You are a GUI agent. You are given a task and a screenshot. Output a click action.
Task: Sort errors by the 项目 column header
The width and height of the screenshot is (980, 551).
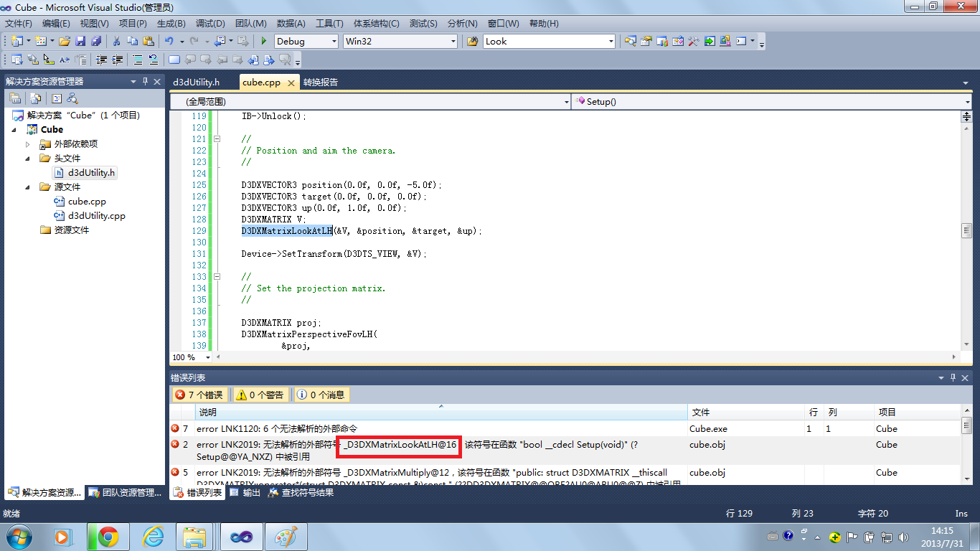[916, 413]
